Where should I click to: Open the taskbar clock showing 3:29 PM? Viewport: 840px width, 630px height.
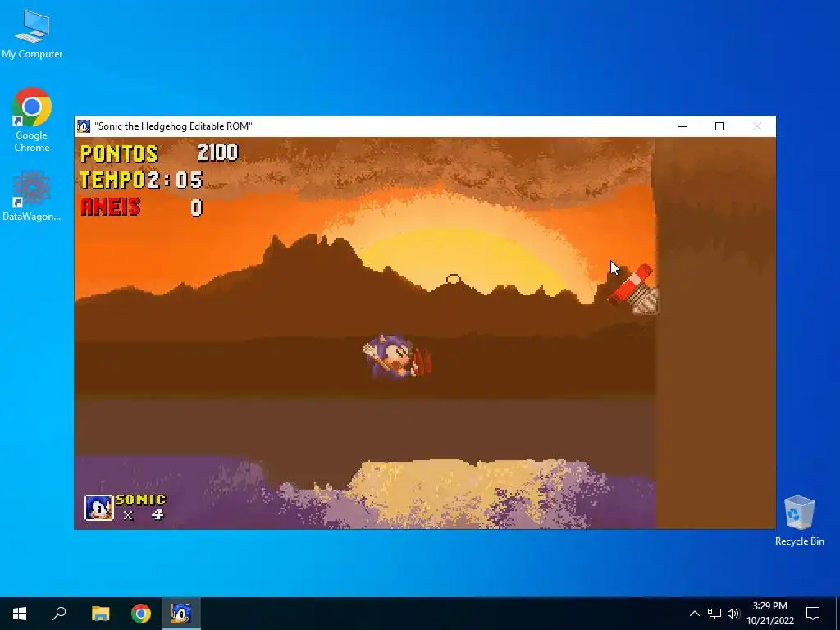769,614
